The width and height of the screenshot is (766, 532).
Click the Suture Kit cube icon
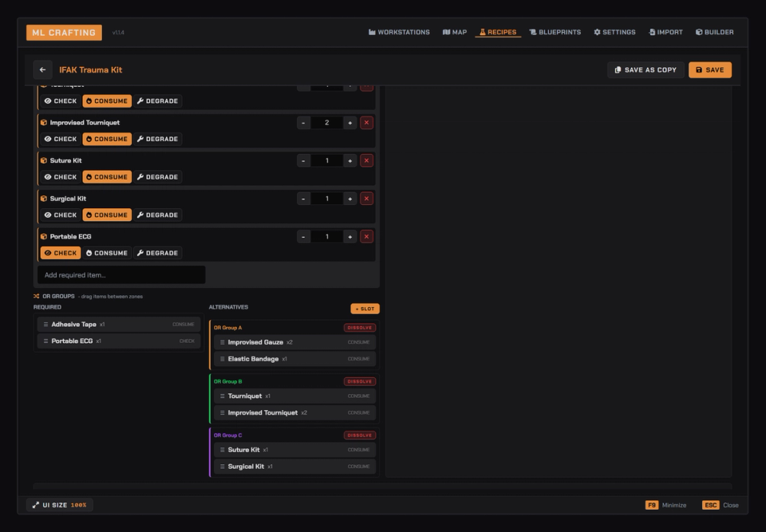[x=44, y=161]
